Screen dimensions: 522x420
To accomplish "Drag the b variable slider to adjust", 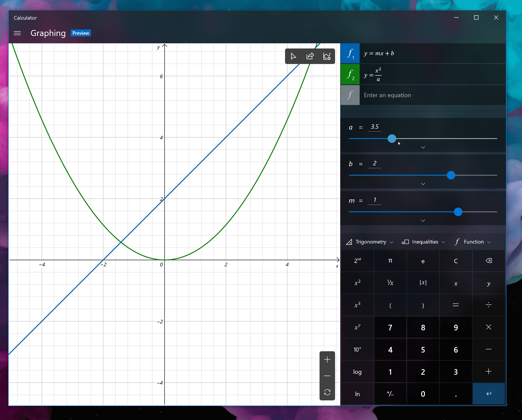I will (450, 175).
